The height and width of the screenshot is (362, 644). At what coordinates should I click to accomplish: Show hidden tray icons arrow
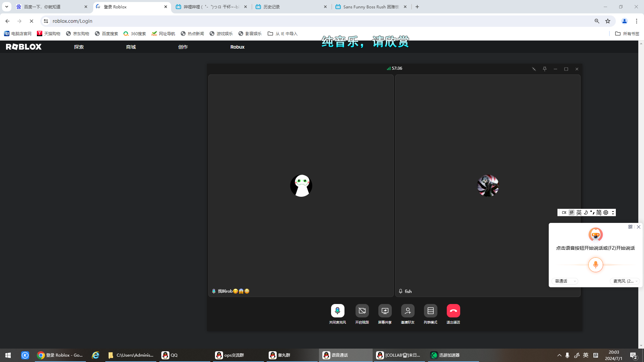click(559, 355)
